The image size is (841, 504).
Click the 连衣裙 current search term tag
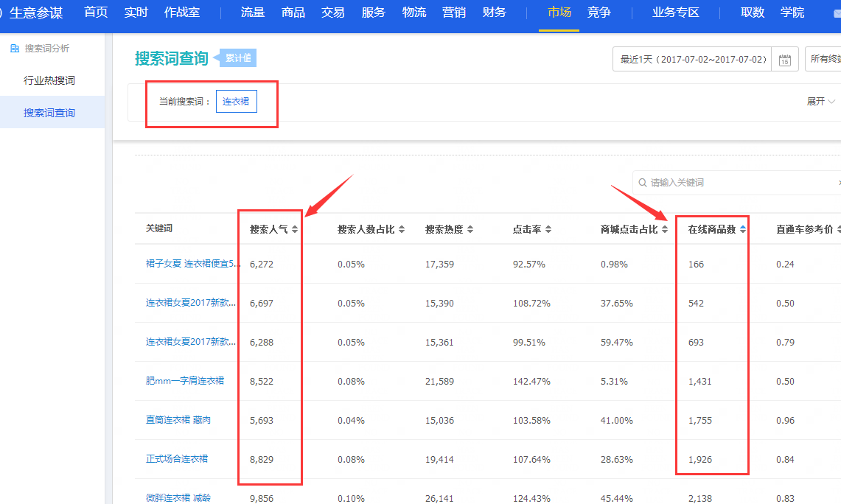(x=236, y=102)
